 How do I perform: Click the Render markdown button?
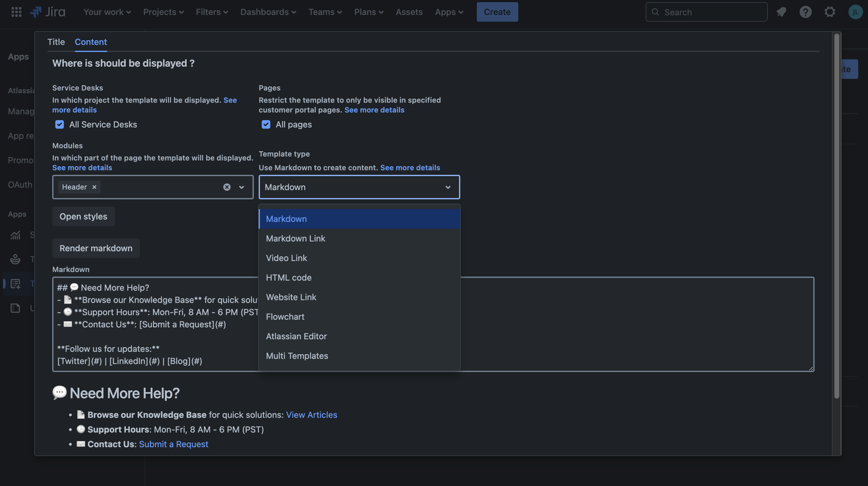pos(96,248)
